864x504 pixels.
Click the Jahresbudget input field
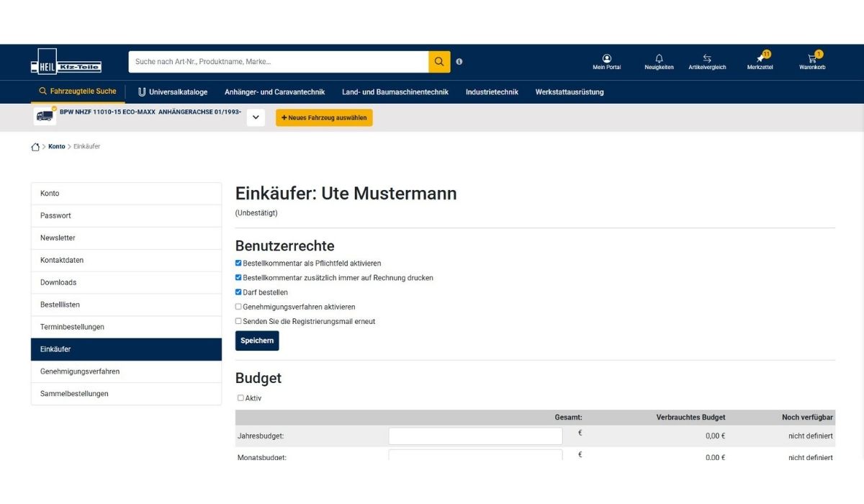coord(475,436)
